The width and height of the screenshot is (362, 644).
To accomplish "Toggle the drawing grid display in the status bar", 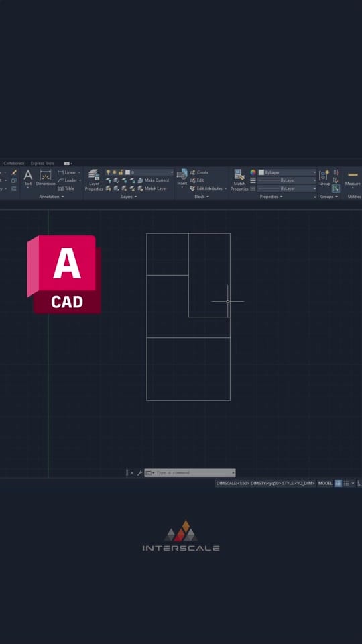I will tap(338, 484).
